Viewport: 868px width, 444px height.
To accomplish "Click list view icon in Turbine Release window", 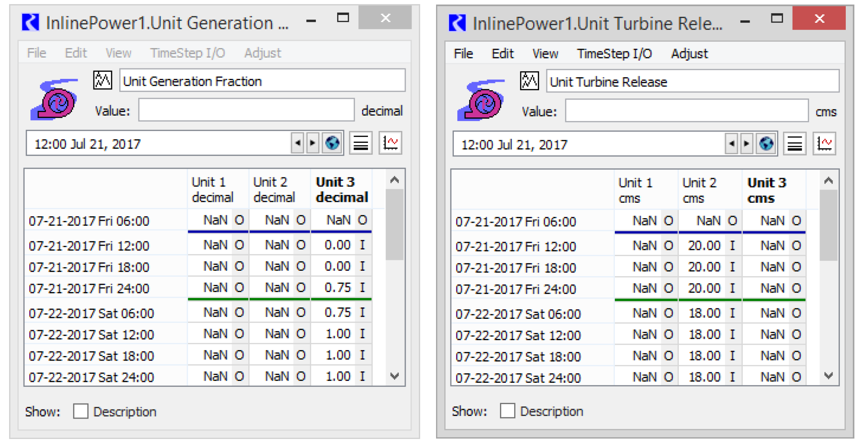I will tap(794, 144).
